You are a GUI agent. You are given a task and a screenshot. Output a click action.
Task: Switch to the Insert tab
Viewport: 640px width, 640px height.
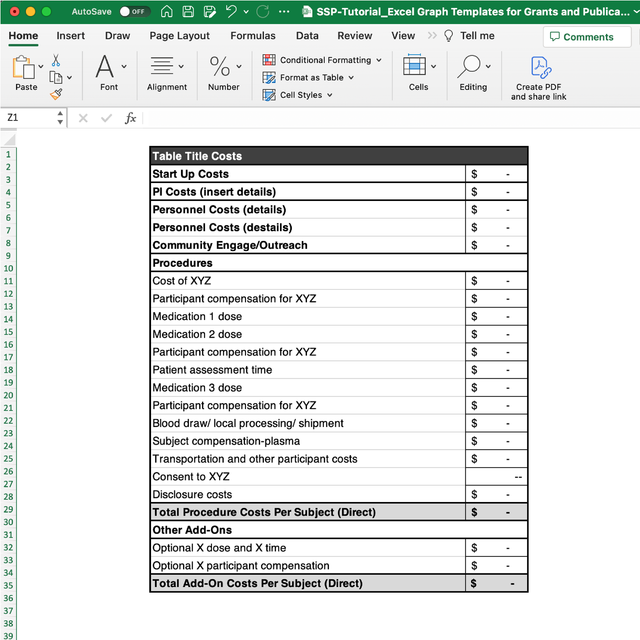(x=70, y=35)
